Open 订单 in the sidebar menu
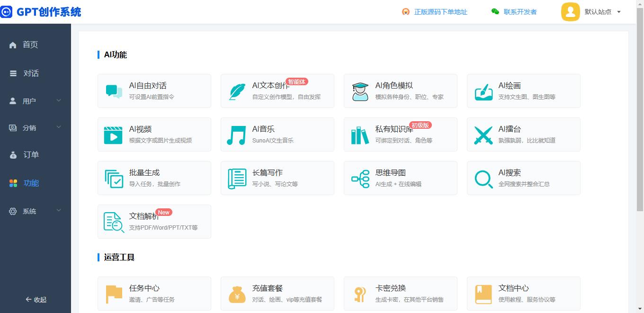 31,155
